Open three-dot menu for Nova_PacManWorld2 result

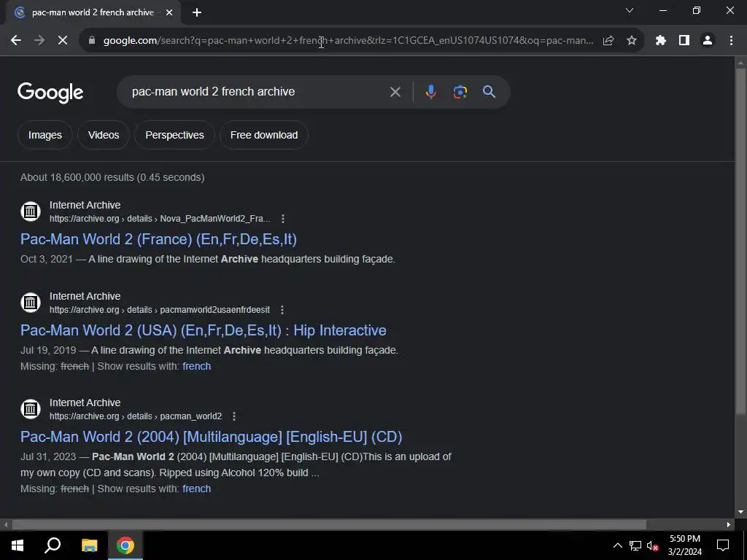283,219
